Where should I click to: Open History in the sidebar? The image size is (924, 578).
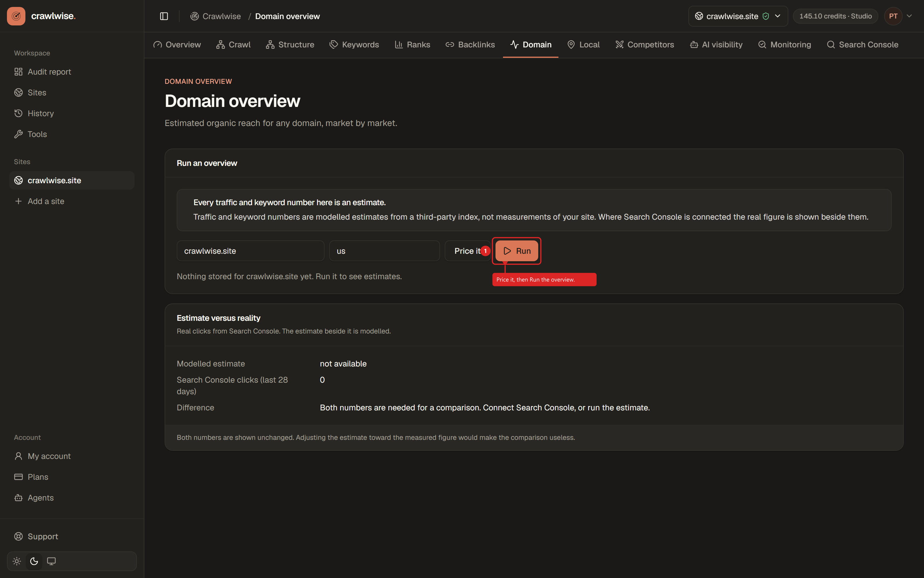pyautogui.click(x=72, y=114)
